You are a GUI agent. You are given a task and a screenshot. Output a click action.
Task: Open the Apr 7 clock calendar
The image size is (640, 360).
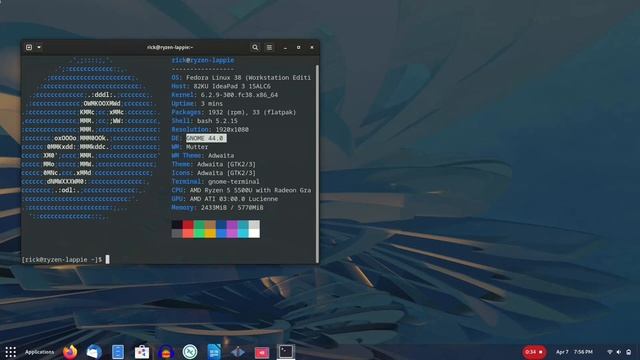pyautogui.click(x=574, y=352)
